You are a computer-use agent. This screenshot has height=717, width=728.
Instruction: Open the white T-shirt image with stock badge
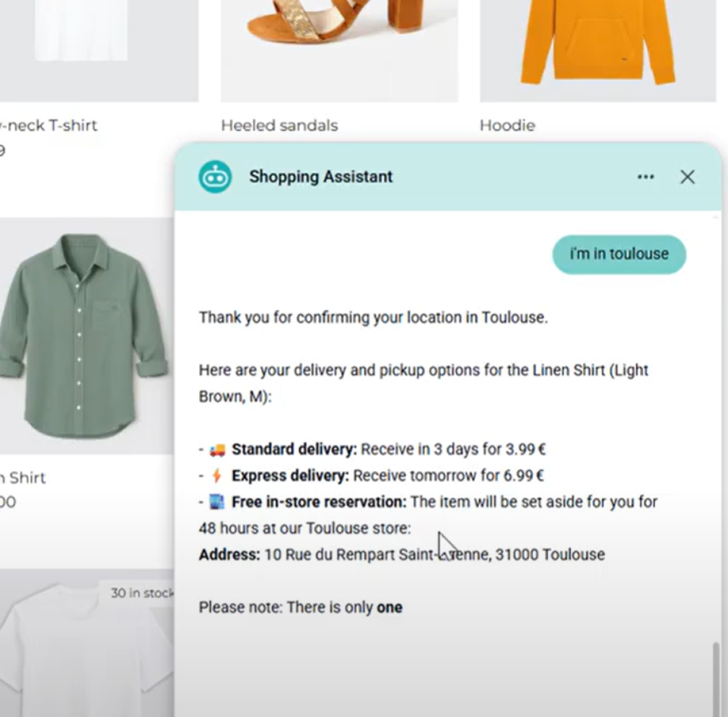tap(84, 646)
